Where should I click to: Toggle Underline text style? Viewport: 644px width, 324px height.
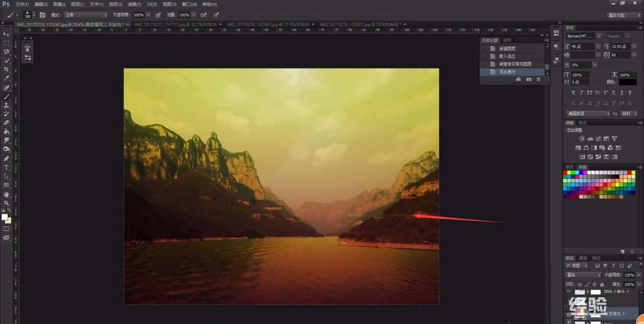[622, 93]
